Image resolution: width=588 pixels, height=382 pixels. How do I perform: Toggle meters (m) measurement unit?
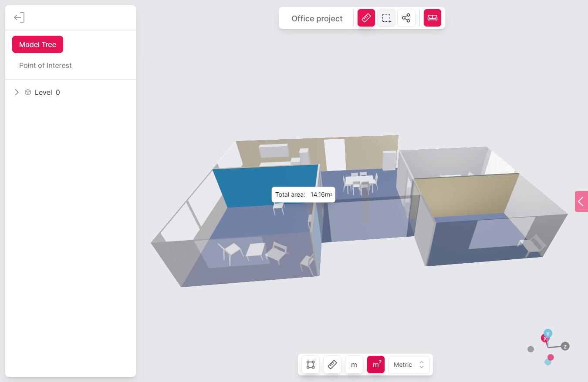tap(354, 364)
